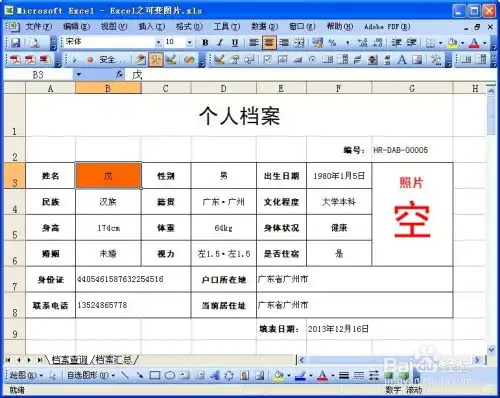Select the Line tool on the Drawing toolbar
Image resolution: width=500 pixels, height=398 pixels.
pyautogui.click(x=124, y=376)
